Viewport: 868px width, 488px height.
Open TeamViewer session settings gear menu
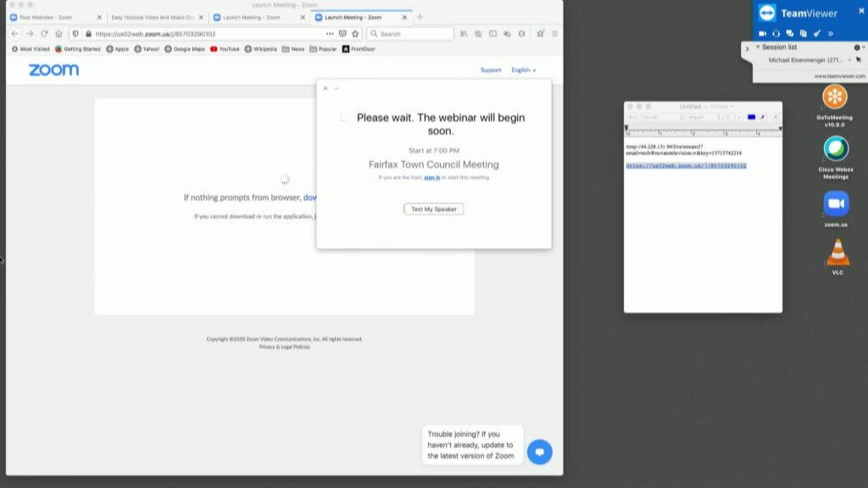pyautogui.click(x=858, y=47)
